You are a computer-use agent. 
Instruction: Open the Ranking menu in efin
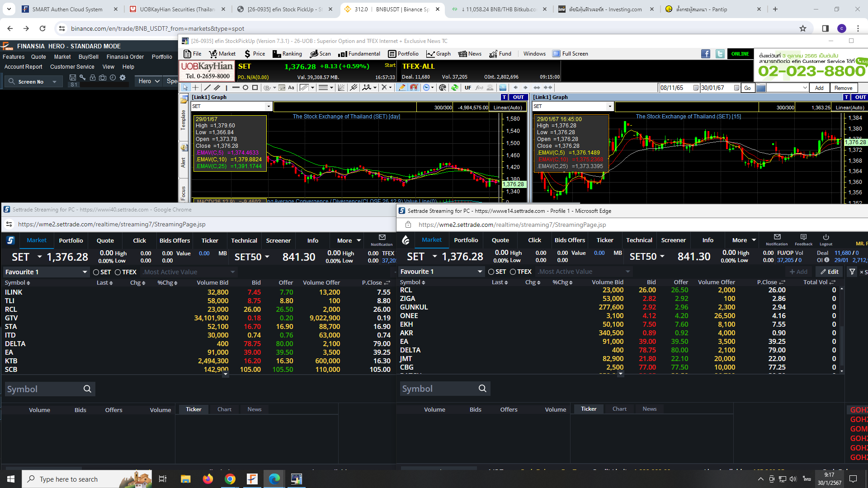point(287,54)
